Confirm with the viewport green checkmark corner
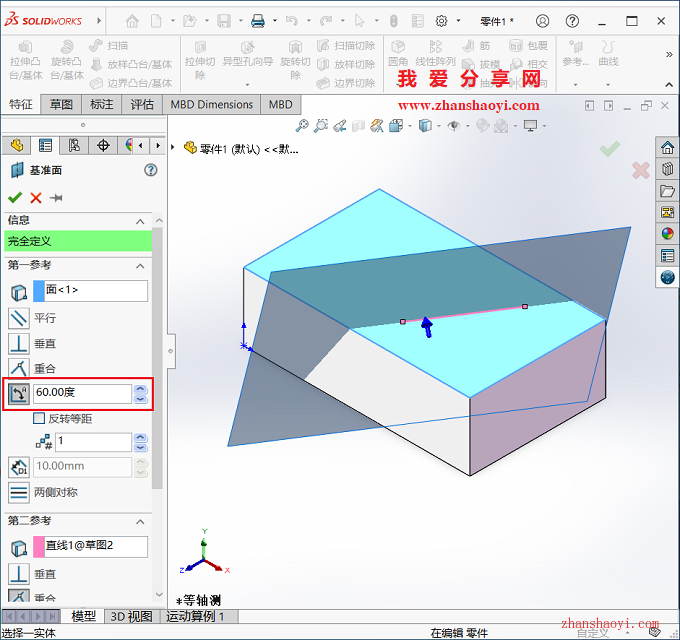680x640 pixels. click(x=610, y=150)
